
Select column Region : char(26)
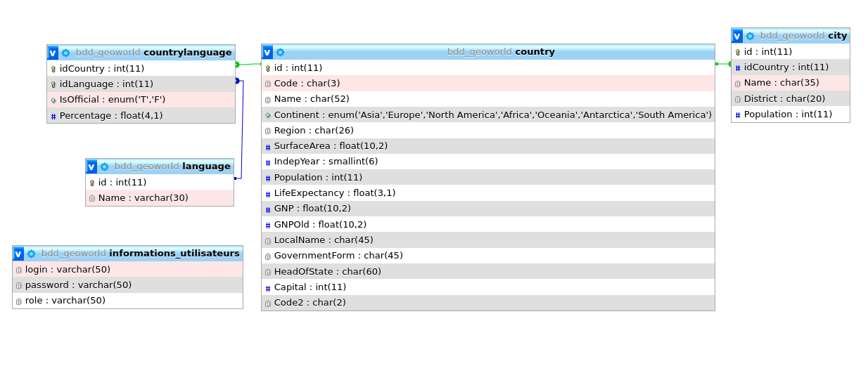[x=488, y=131]
